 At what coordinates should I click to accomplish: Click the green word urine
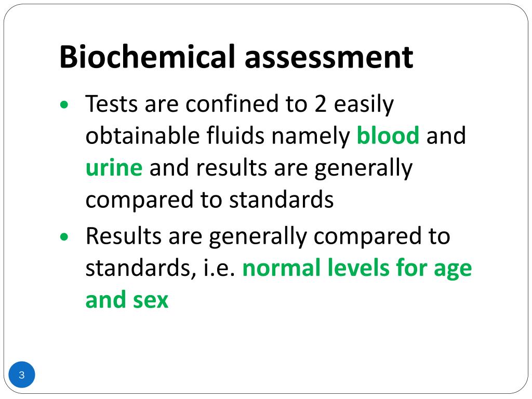pos(114,168)
